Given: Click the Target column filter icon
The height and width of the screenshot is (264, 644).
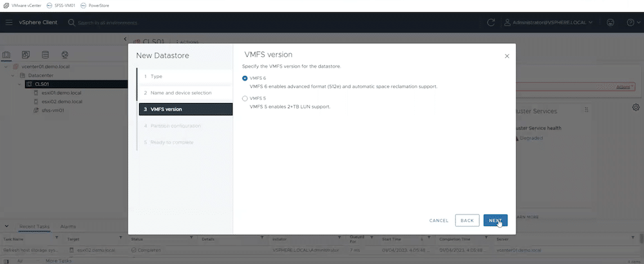Looking at the screenshot, I should (121, 238).
